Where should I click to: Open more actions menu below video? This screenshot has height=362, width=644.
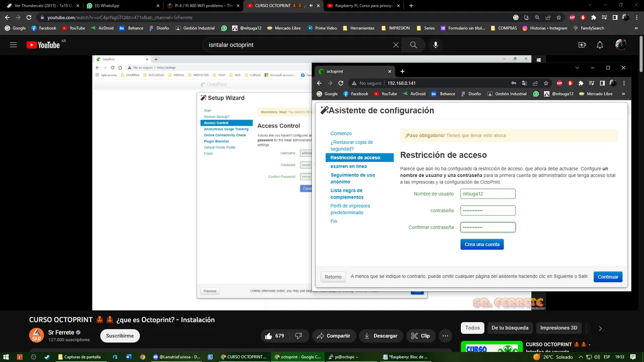tap(445, 336)
